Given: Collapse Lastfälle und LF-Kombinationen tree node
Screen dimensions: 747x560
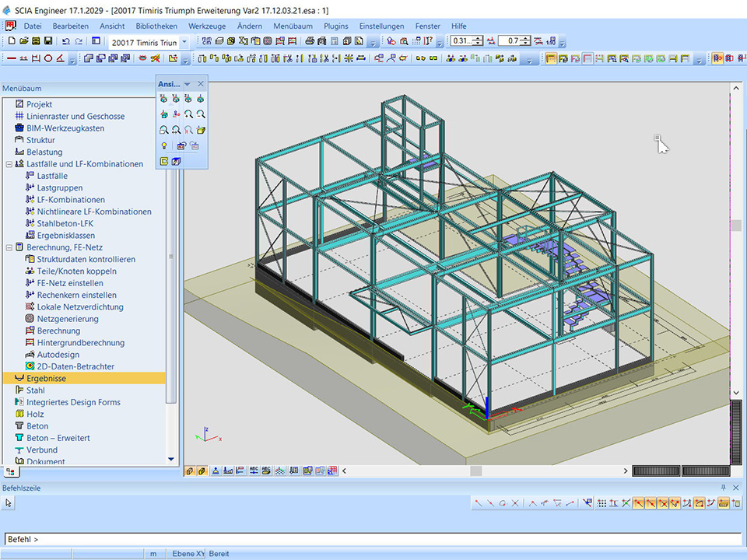Looking at the screenshot, I should tap(9, 164).
